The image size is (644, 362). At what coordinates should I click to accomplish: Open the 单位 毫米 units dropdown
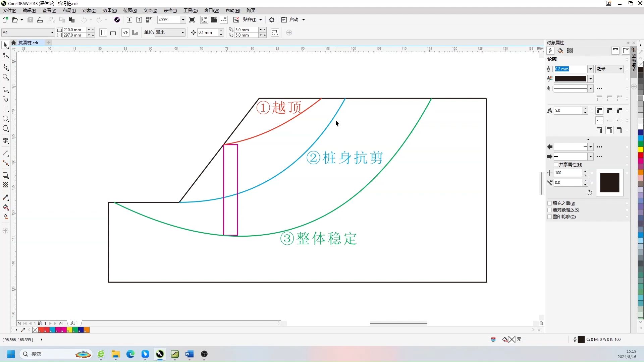pyautogui.click(x=183, y=33)
